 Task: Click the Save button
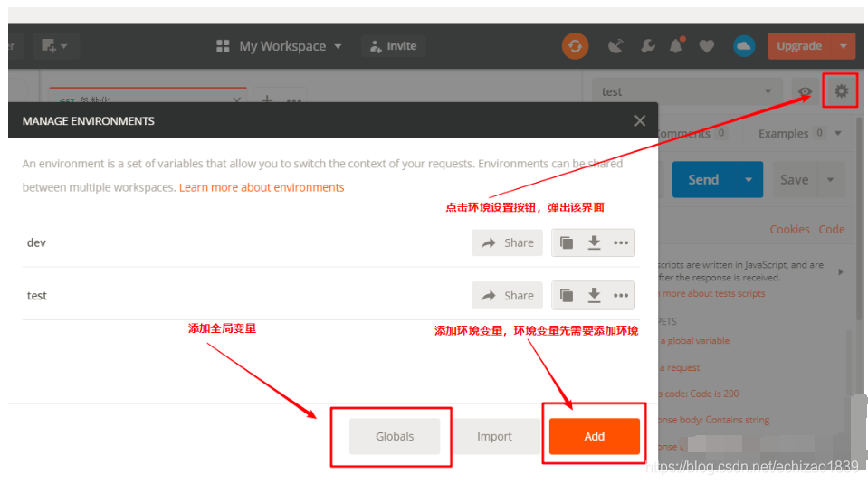pos(795,180)
